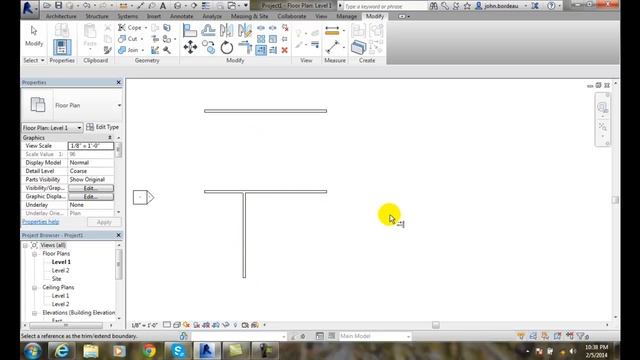Collapse the Ceiling Plans tree node

(x=35, y=287)
